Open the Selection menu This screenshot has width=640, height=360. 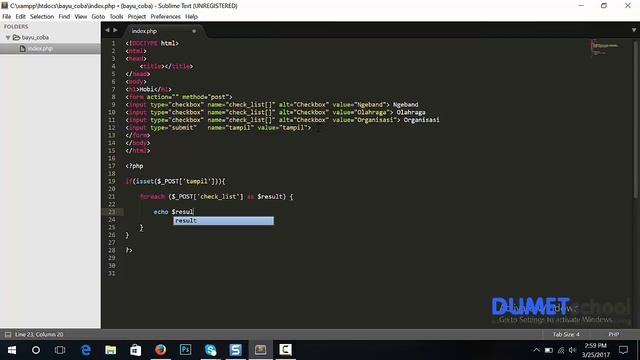click(42, 17)
